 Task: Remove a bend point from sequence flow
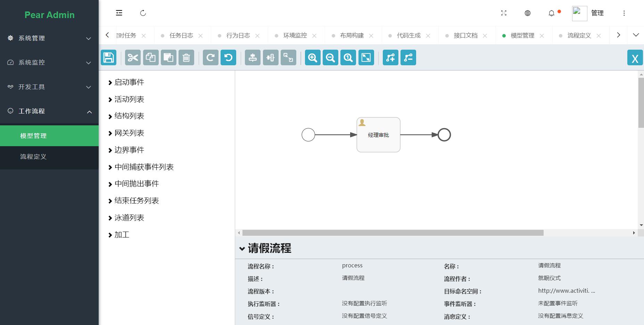click(408, 57)
